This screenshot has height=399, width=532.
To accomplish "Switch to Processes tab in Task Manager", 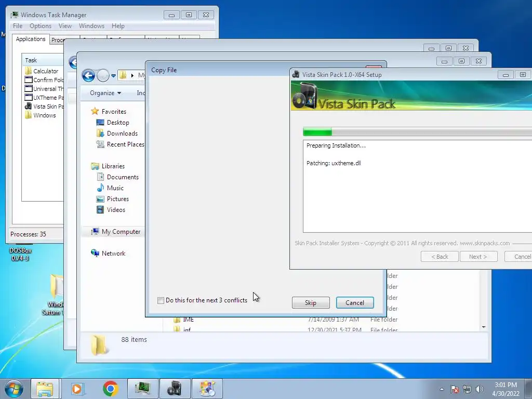I will tap(57, 40).
